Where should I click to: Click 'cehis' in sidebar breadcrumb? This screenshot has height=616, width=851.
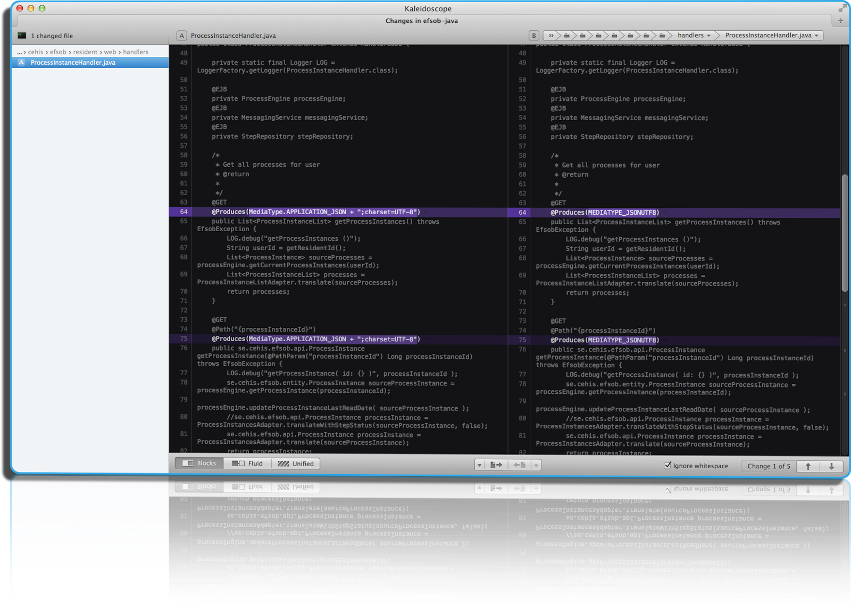coord(36,52)
